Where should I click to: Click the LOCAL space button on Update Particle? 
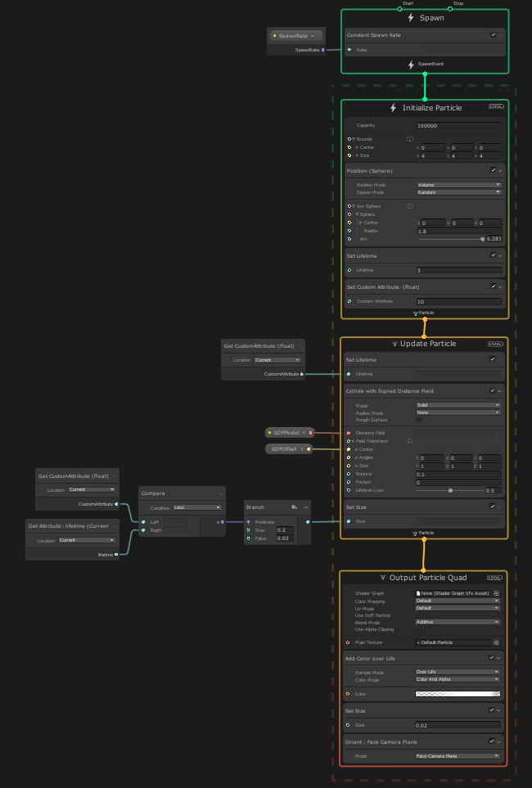point(495,344)
